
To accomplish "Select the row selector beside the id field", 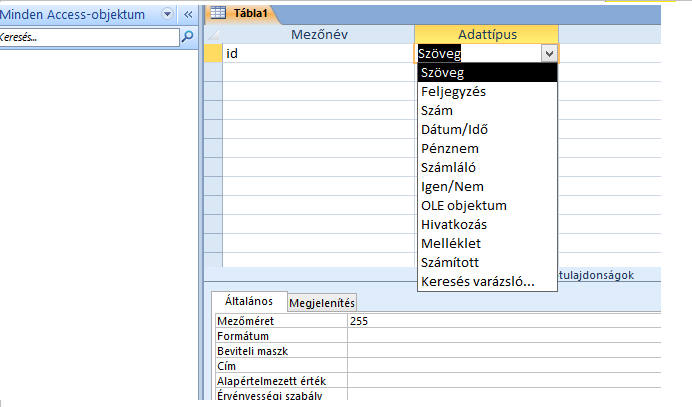I will pyautogui.click(x=212, y=54).
